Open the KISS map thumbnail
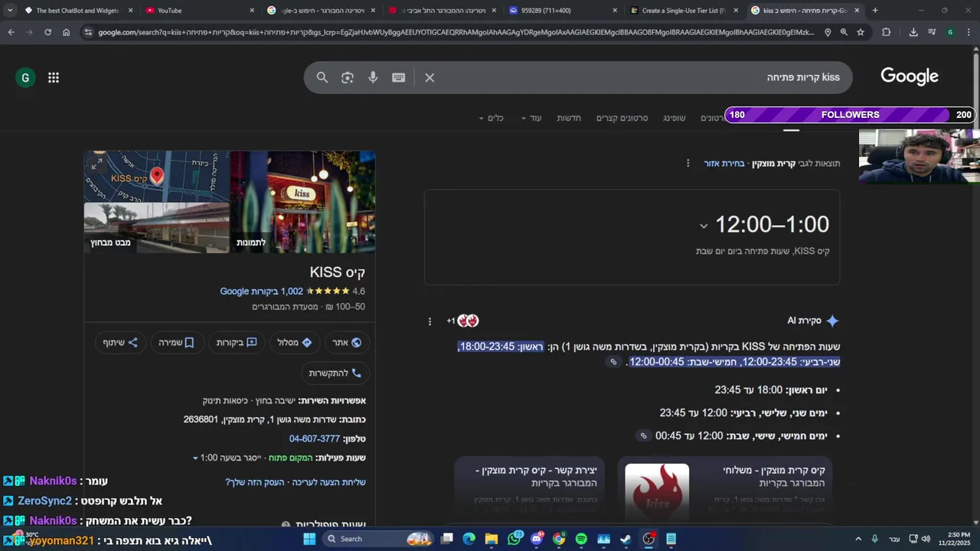 click(x=157, y=177)
